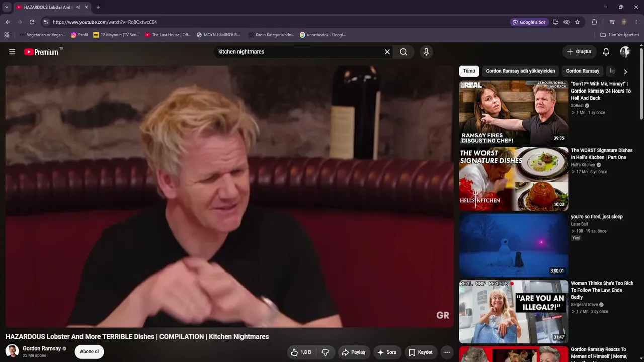The height and width of the screenshot is (362, 644).
Task: Save video with Kaydet button
Action: pyautogui.click(x=421, y=352)
